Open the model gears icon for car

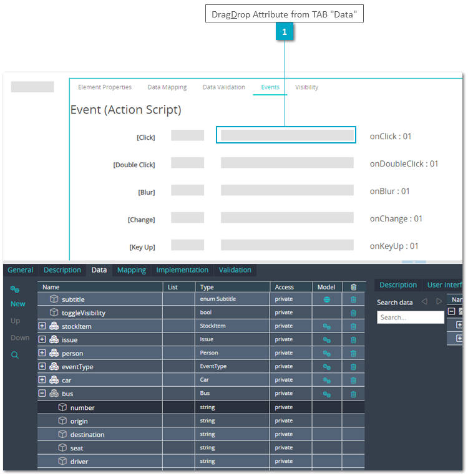click(327, 381)
